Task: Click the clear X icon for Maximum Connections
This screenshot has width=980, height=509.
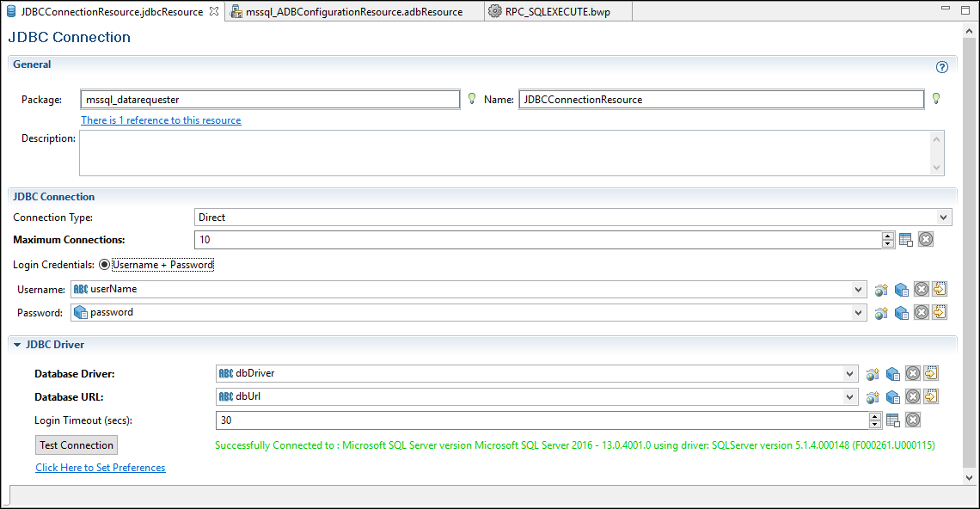Action: click(x=926, y=239)
